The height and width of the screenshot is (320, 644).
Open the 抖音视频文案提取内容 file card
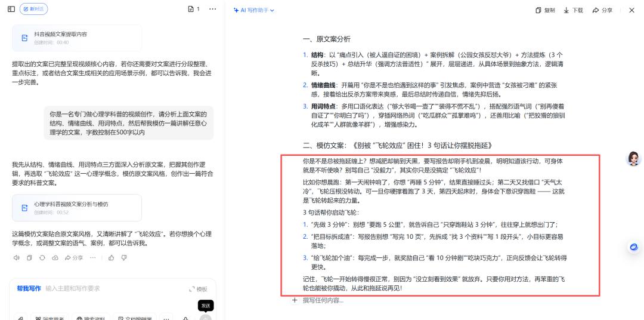click(77, 38)
